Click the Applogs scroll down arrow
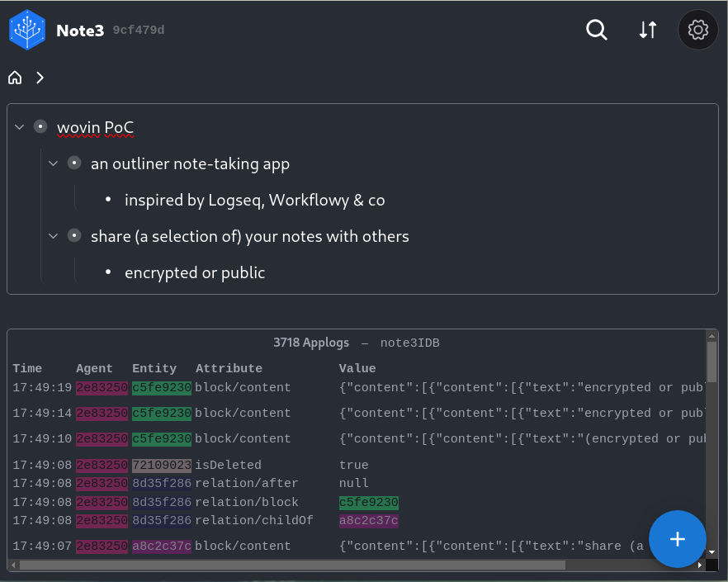The width and height of the screenshot is (728, 582). [x=711, y=552]
